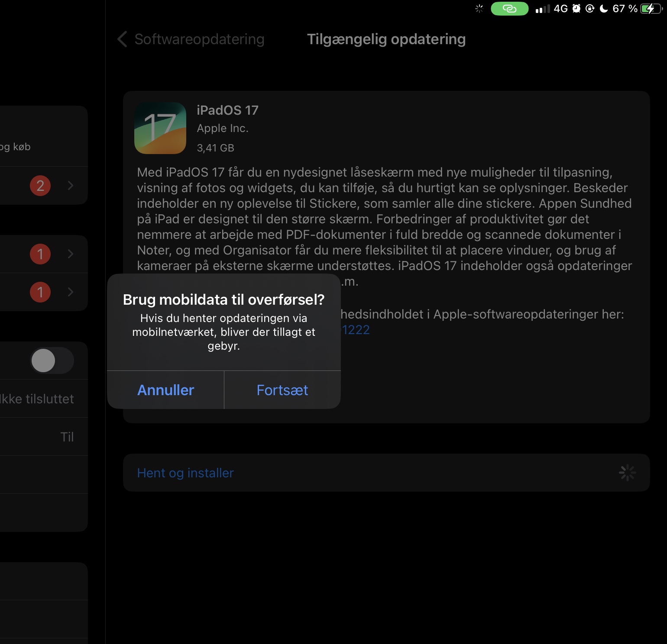This screenshot has height=644, width=667.
Task: Tap the loading spinner beside Hent og installer
Action: click(x=627, y=473)
